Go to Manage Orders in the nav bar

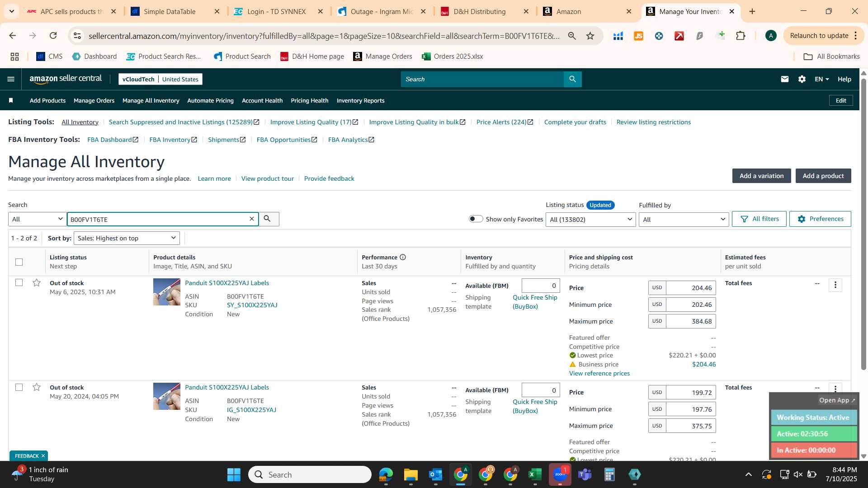(94, 100)
